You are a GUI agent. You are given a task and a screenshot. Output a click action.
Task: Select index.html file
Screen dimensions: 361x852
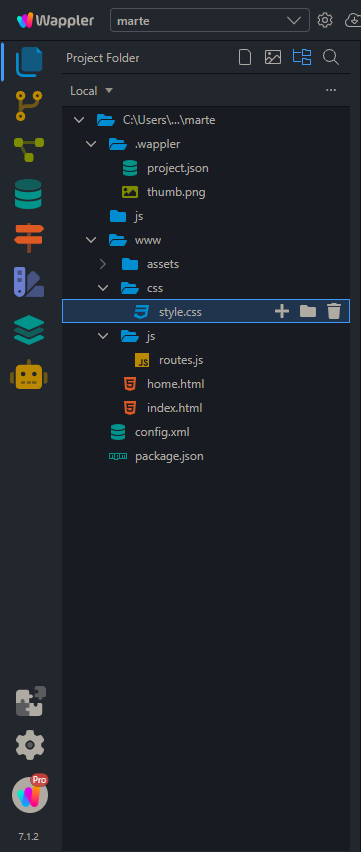point(175,408)
